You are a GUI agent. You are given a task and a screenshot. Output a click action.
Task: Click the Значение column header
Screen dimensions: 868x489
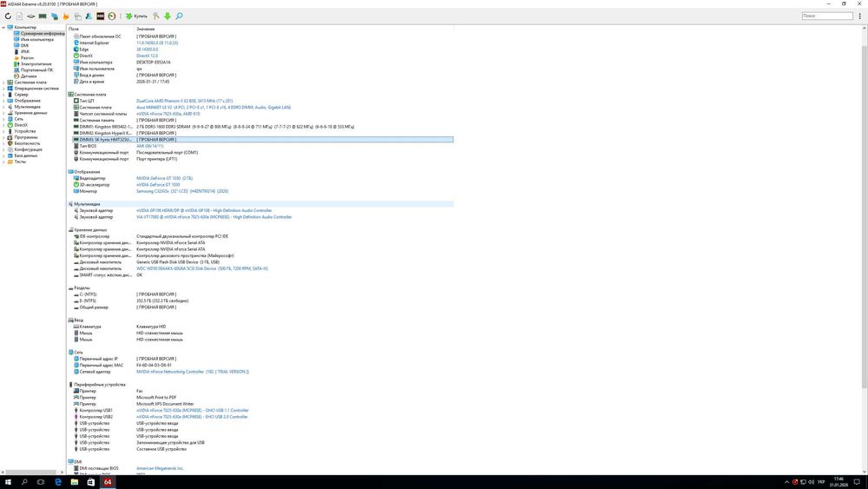(146, 29)
